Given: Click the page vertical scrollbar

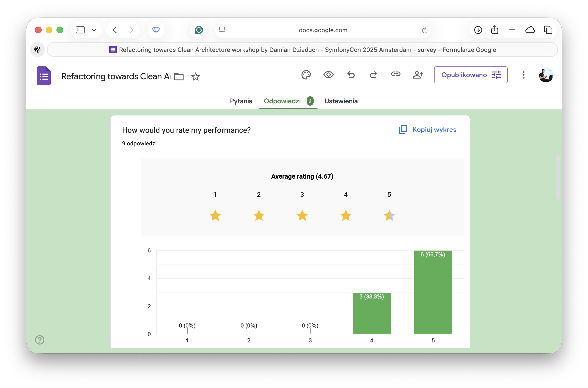Looking at the screenshot, I should pos(558,177).
